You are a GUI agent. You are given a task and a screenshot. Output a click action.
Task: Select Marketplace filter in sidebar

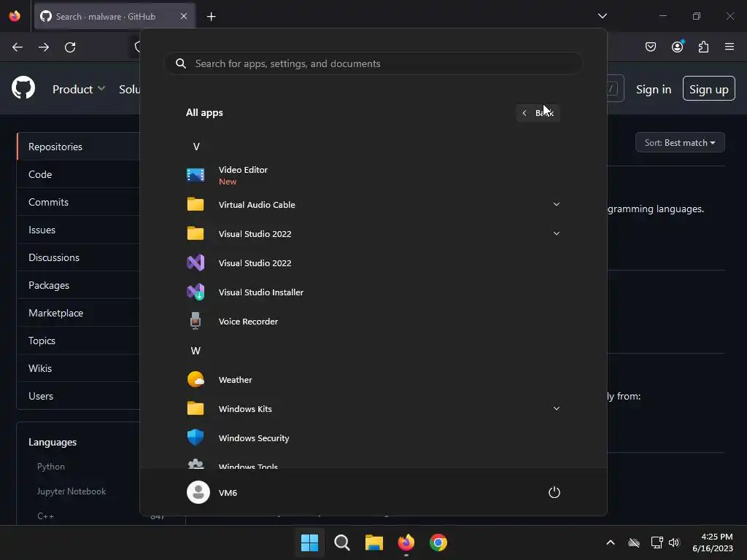coord(78,313)
